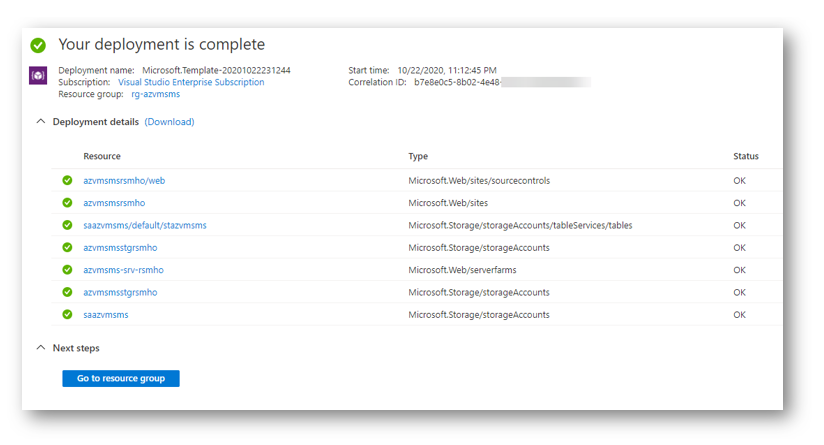
Task: Download the deployment details
Action: tap(169, 122)
